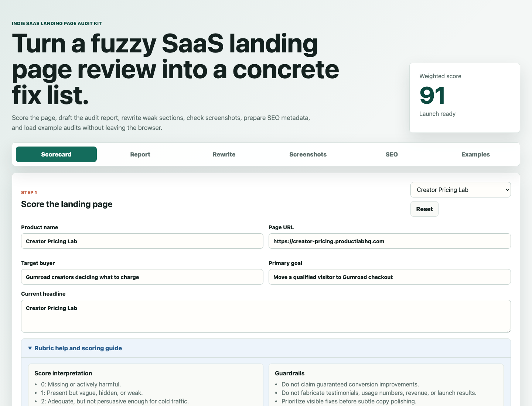Toggle the Rubric help and scoring guide
532x406 pixels.
[x=78, y=348]
